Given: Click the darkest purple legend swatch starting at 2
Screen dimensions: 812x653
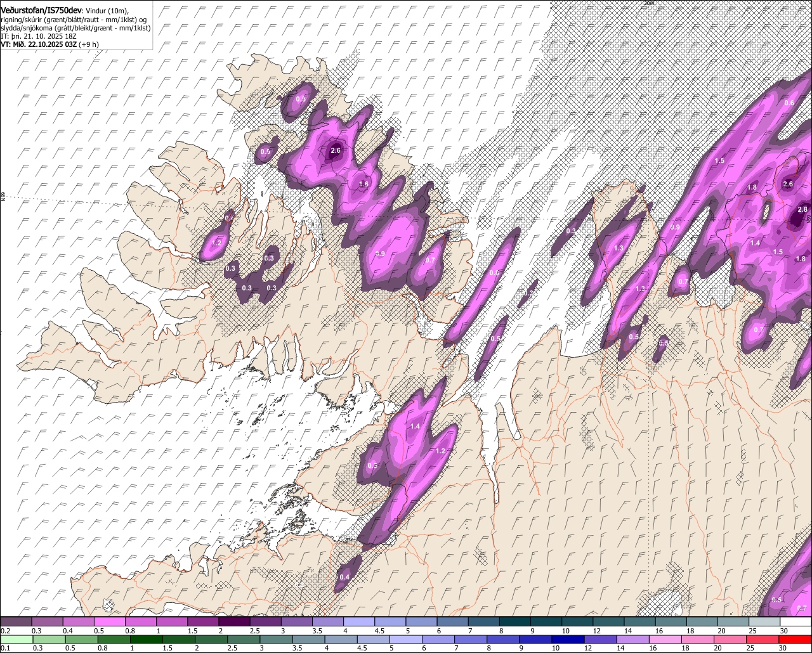Looking at the screenshot, I should point(235,622).
